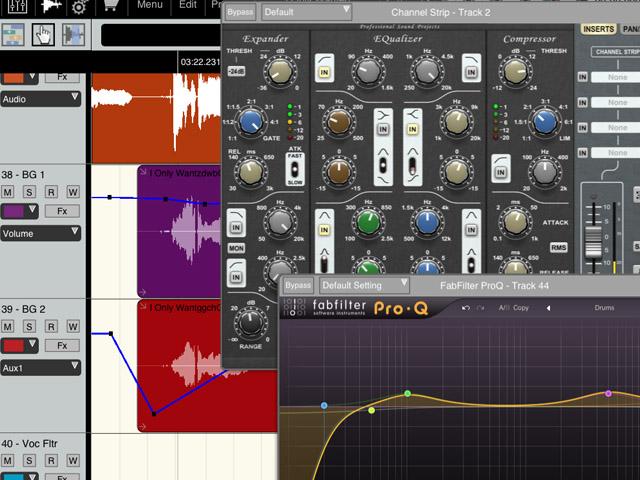Screen dimensions: 640x480
Task: Expand the red color dropdown arrow on track 39
Action: [x=32, y=344]
